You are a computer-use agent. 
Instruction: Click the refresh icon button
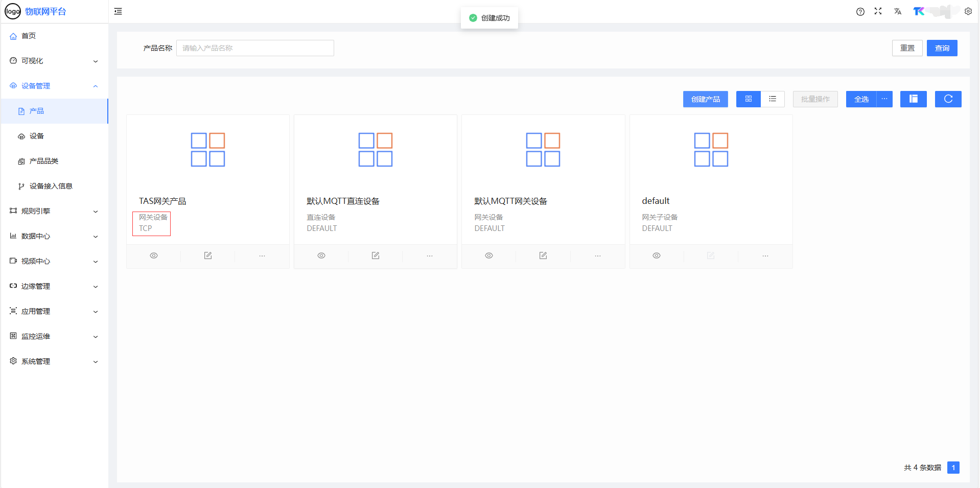(948, 99)
